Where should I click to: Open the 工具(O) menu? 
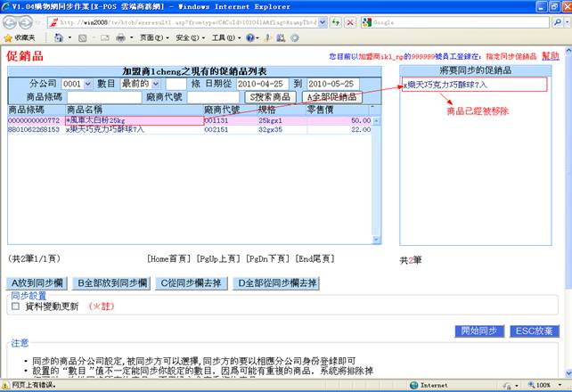(225, 38)
